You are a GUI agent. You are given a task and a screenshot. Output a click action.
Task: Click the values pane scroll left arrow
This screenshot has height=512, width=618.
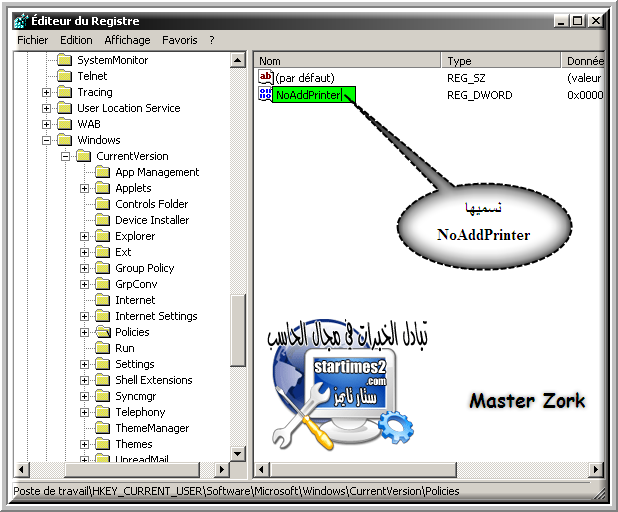pos(261,469)
